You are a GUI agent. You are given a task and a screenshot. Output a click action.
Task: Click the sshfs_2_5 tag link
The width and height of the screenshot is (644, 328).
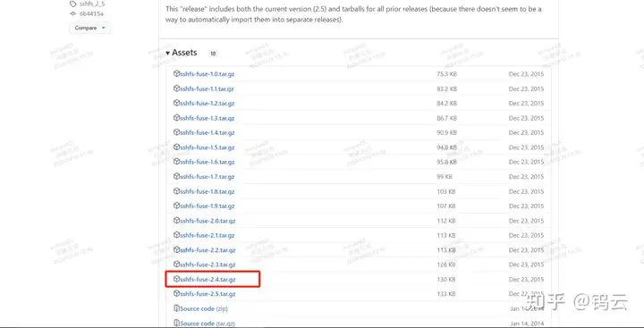[92, 4]
